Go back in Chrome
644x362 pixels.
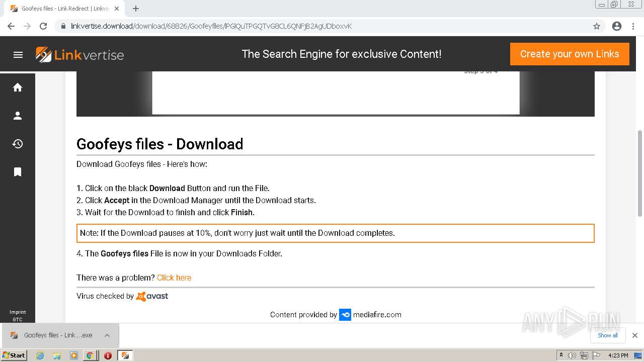pyautogui.click(x=11, y=26)
